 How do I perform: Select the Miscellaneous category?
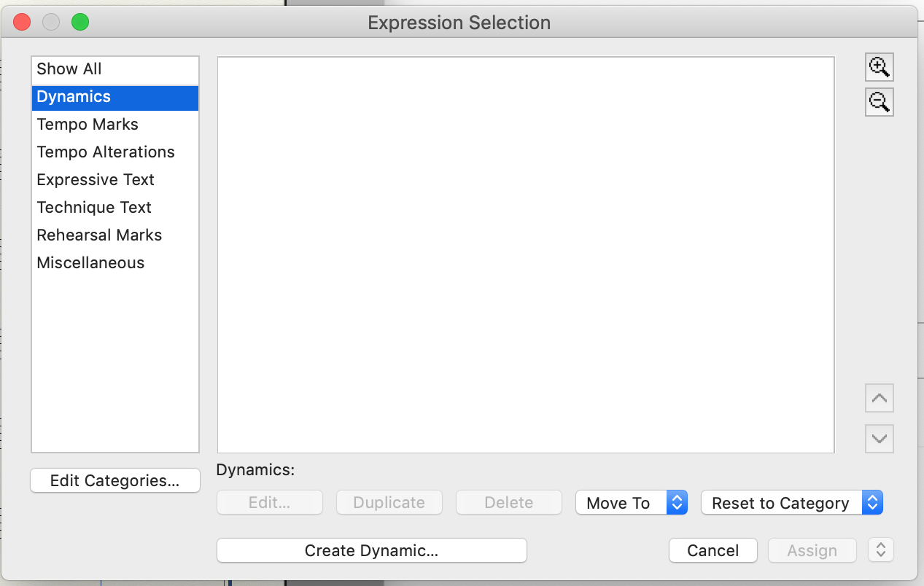[90, 263]
